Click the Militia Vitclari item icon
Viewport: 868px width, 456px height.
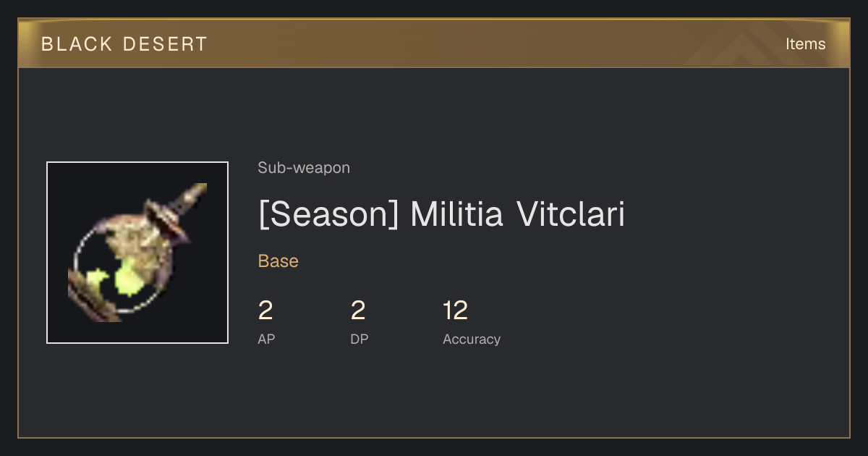click(137, 253)
